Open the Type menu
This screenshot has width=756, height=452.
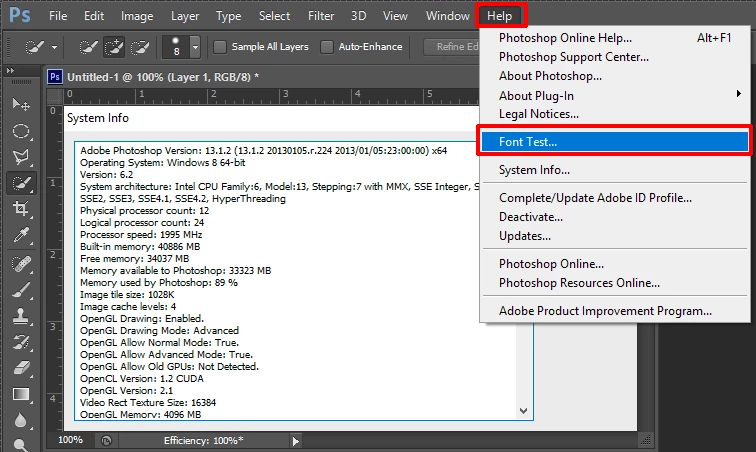click(228, 16)
